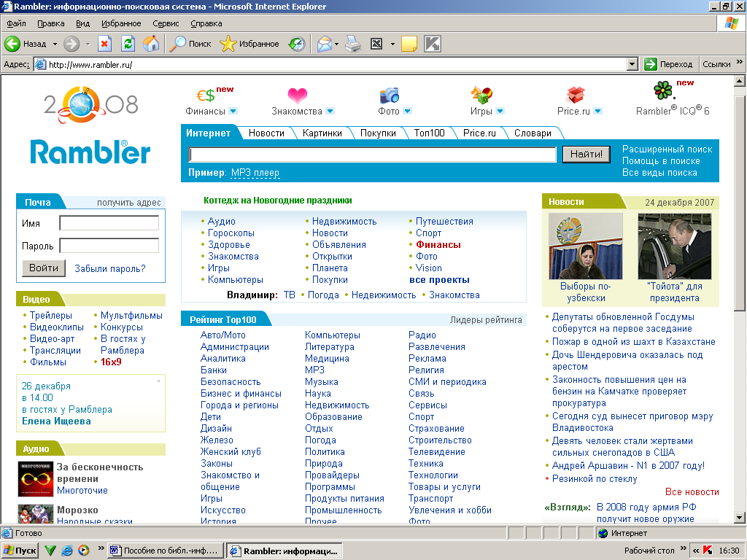Go to the home page icon
This screenshot has width=747, height=560.
(x=151, y=44)
